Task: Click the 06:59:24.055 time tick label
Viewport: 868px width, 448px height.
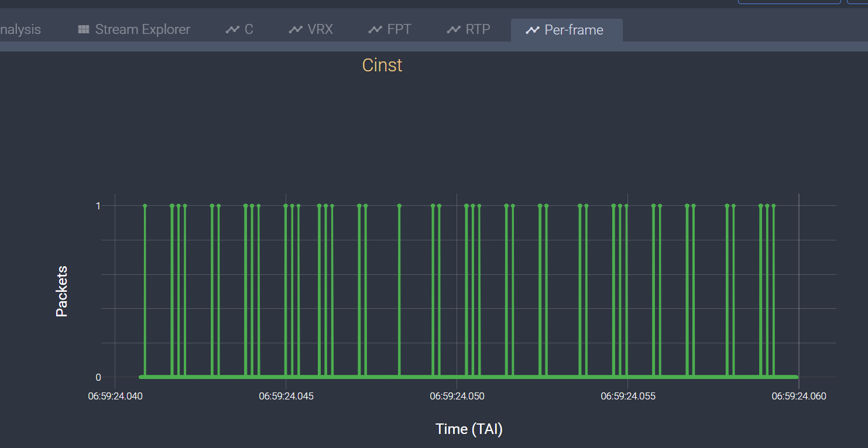Action: point(628,396)
